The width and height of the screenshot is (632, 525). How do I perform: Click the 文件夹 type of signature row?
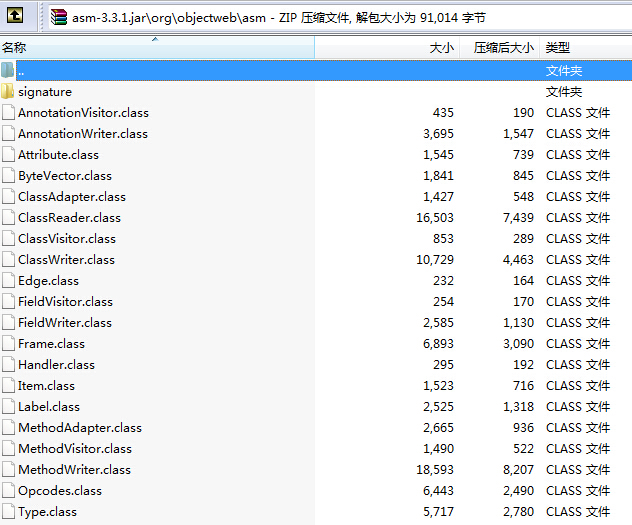coord(564,92)
